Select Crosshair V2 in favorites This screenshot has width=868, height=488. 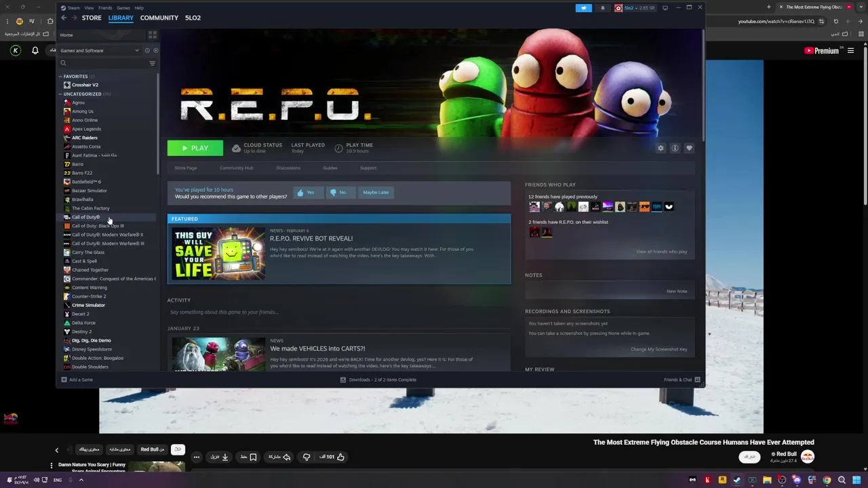[x=85, y=85]
